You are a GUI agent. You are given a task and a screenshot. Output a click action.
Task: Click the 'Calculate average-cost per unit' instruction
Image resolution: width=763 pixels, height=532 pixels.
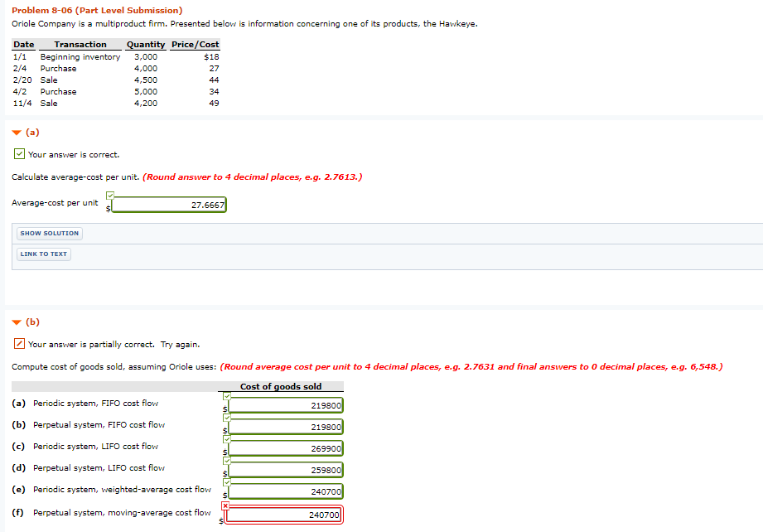click(x=75, y=177)
